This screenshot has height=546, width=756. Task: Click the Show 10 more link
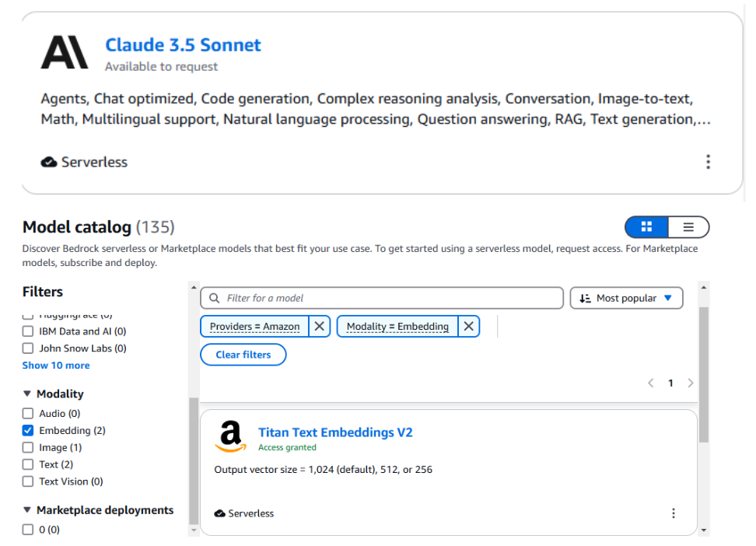coord(56,366)
